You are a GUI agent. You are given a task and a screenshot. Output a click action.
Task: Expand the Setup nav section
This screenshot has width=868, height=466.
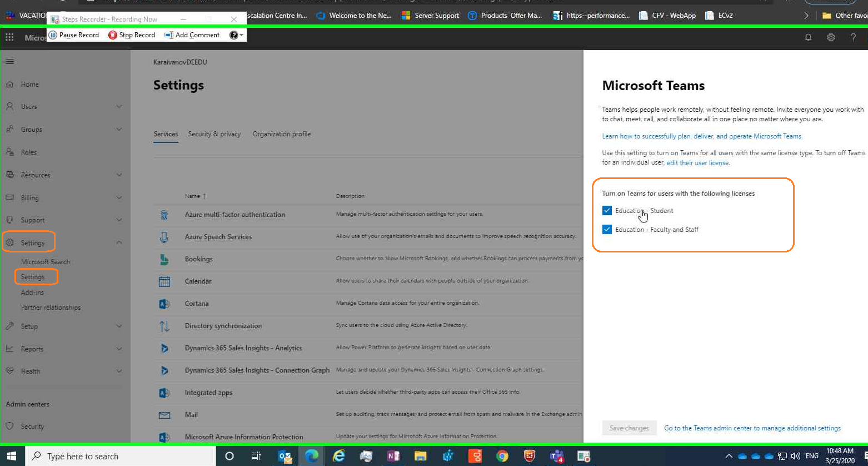pyautogui.click(x=119, y=326)
